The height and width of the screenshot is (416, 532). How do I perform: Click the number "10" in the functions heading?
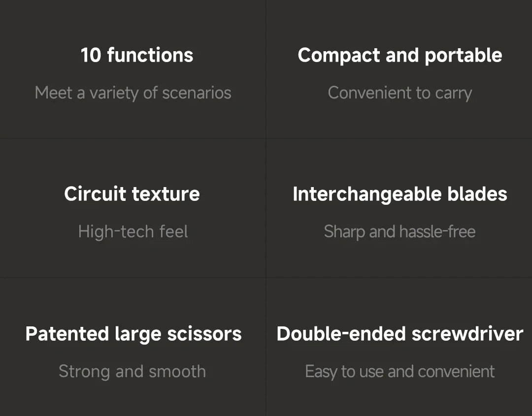[x=91, y=55]
